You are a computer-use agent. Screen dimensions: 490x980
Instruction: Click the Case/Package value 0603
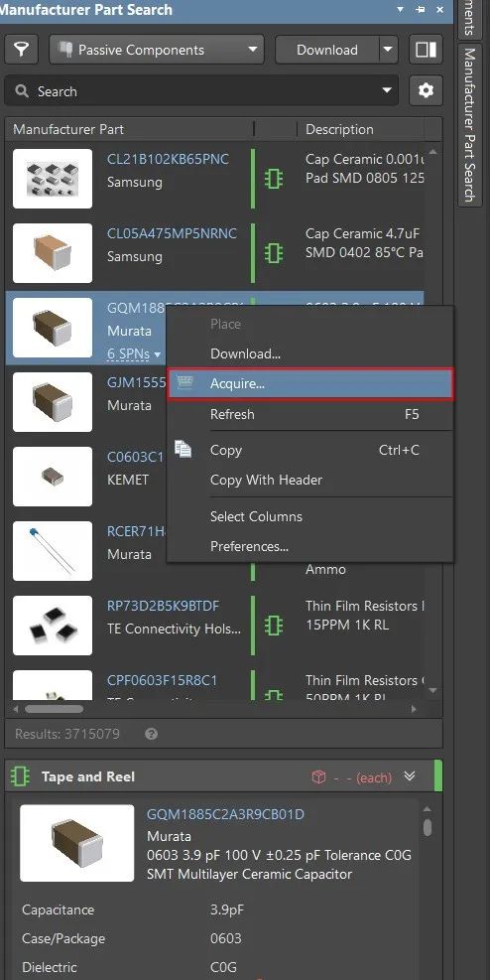(226, 938)
